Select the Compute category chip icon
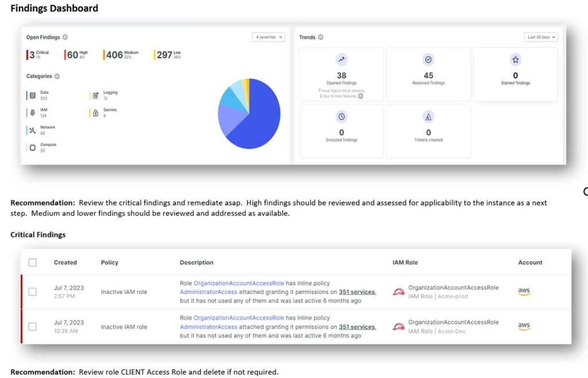The height and width of the screenshot is (378, 588). pos(33,148)
